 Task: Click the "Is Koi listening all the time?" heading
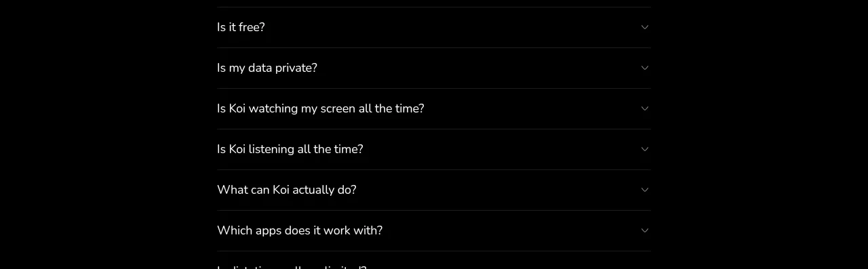(290, 149)
